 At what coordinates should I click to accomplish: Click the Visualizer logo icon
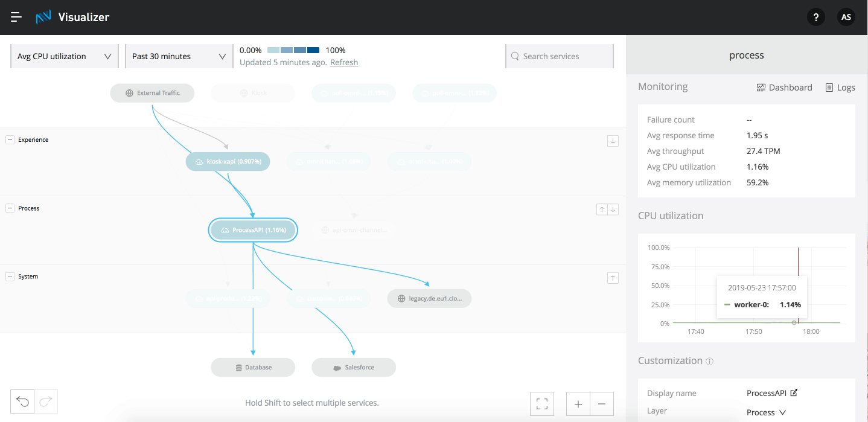[42, 17]
